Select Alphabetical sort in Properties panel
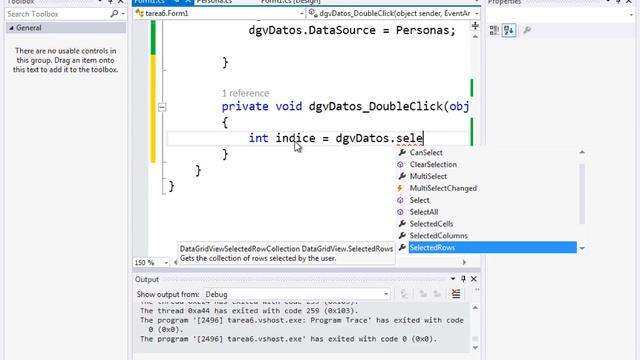640x360 pixels. [509, 30]
